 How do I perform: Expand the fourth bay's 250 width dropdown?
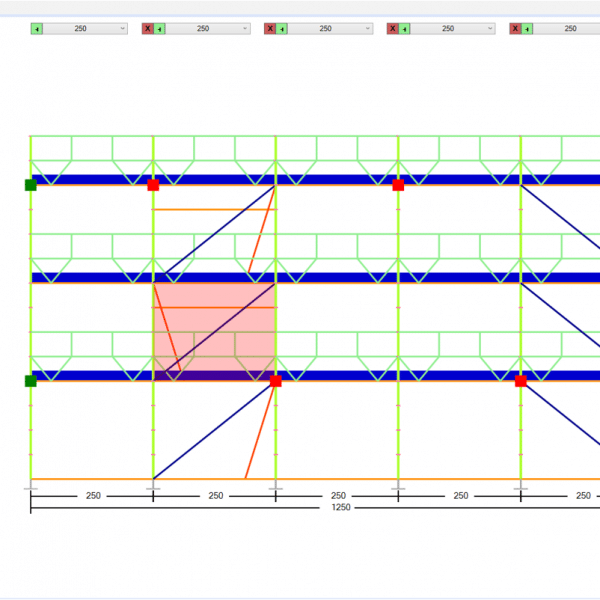[453, 29]
